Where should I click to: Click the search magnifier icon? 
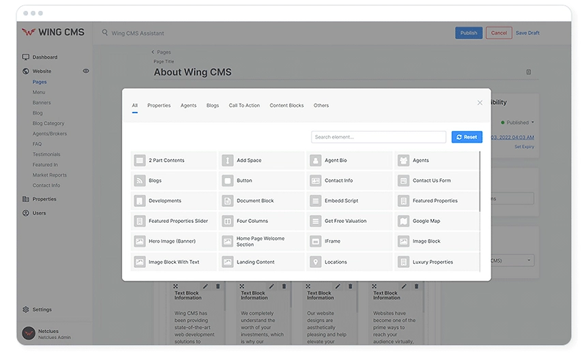coord(105,33)
